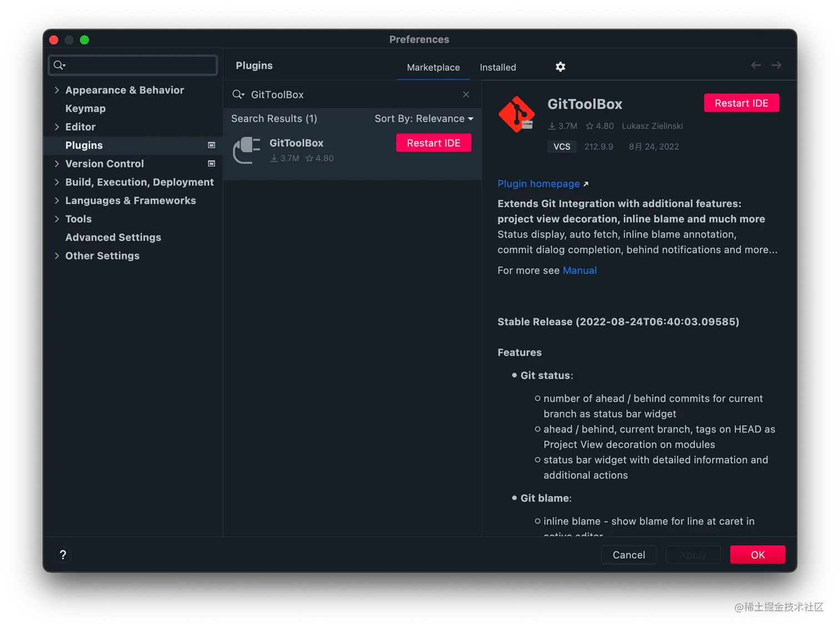This screenshot has width=840, height=629.
Task: Open the Sort By: Relevance dropdown
Action: coord(424,118)
